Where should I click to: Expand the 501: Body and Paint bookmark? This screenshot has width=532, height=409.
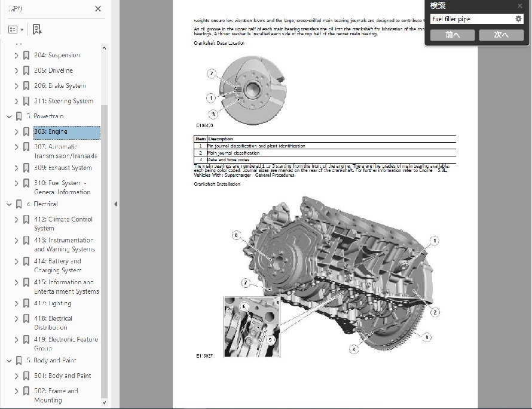16,376
